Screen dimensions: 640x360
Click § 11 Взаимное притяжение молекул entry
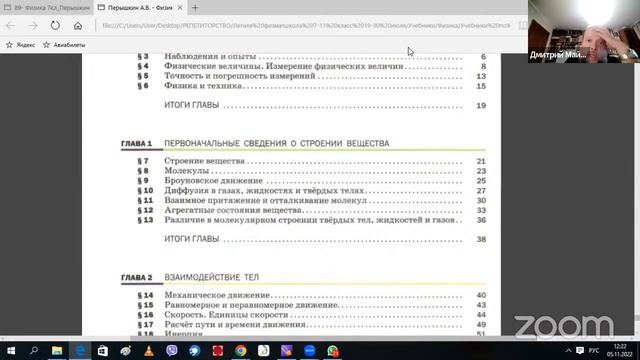pos(311,200)
